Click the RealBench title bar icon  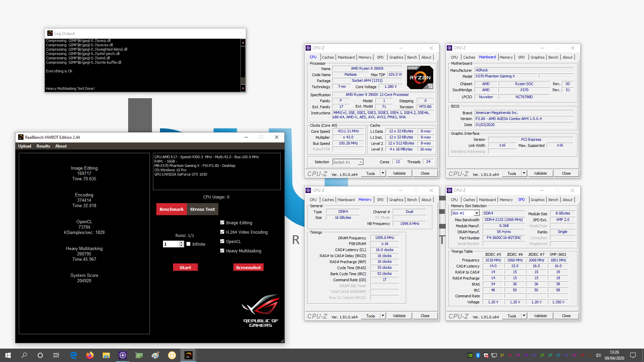pyautogui.click(x=21, y=137)
